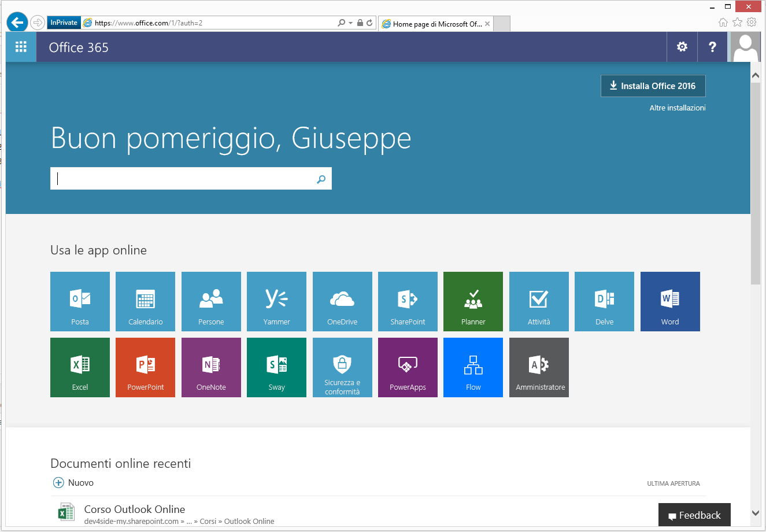
Task: Open Sicurezza e conformità tile
Action: point(342,367)
